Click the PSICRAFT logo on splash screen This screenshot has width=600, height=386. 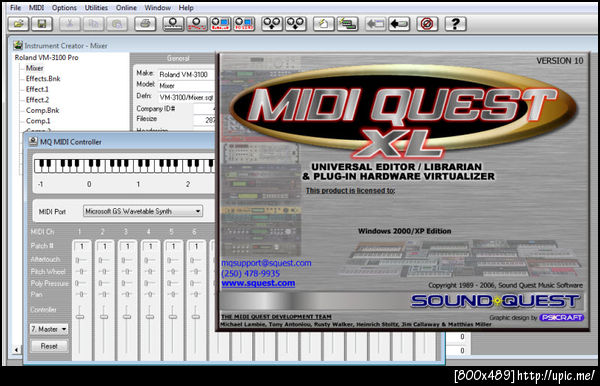[x=561, y=318]
